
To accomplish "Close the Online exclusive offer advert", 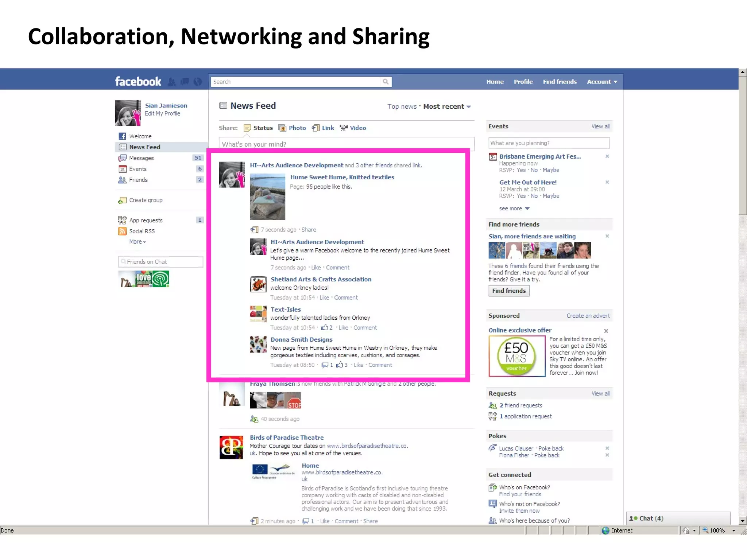I will [606, 331].
